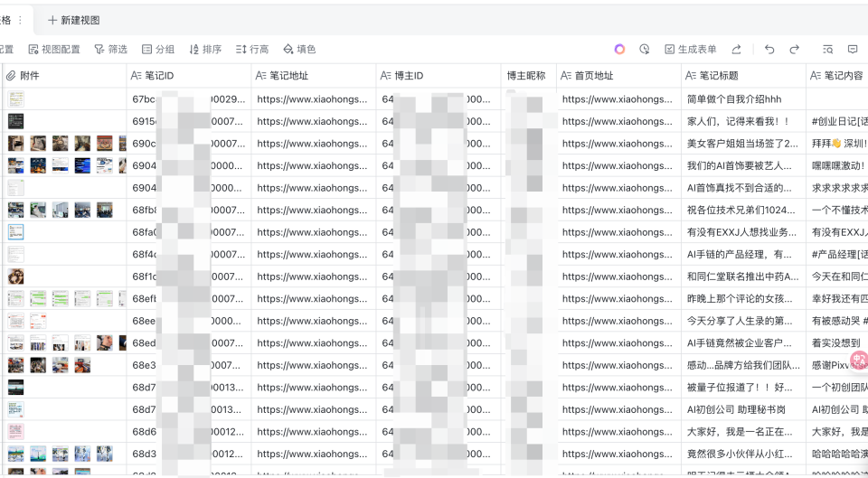This screenshot has width=868, height=478.
Task: Open the 行高 row height menu
Action: pos(252,50)
